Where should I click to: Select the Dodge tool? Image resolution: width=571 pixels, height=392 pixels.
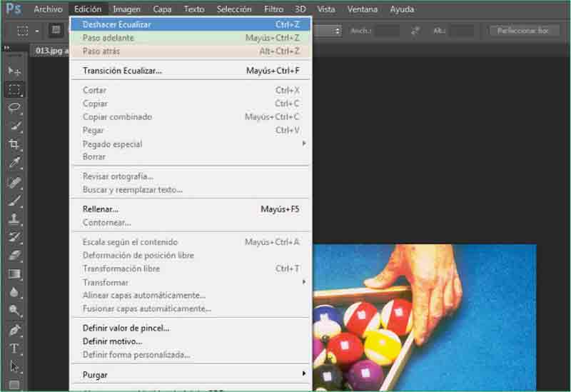point(14,311)
